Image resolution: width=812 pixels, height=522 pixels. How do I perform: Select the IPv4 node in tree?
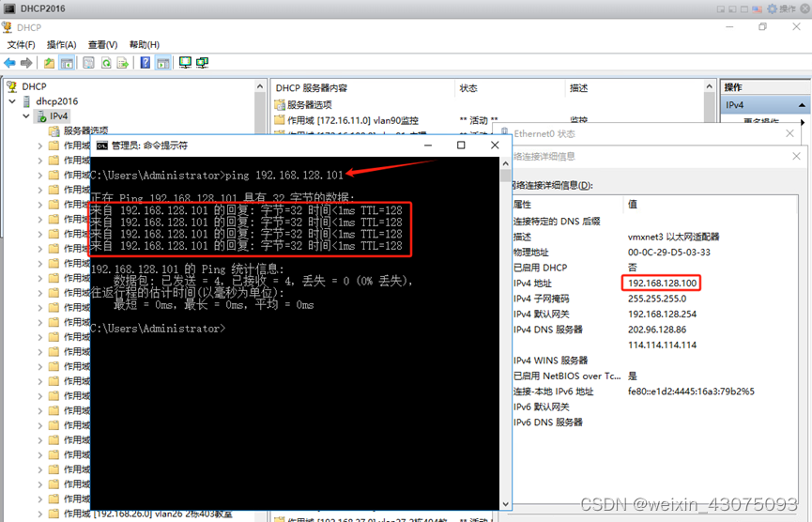pyautogui.click(x=58, y=116)
